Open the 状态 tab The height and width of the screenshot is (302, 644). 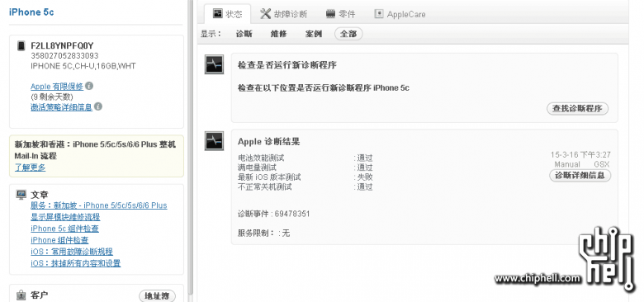(x=228, y=14)
